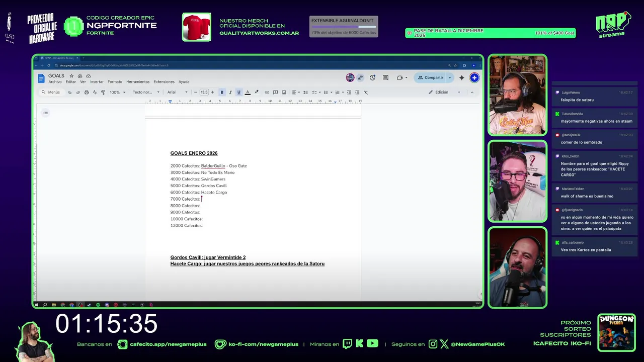This screenshot has width=644, height=362.
Task: Clear text formatting
Action: coord(366,93)
